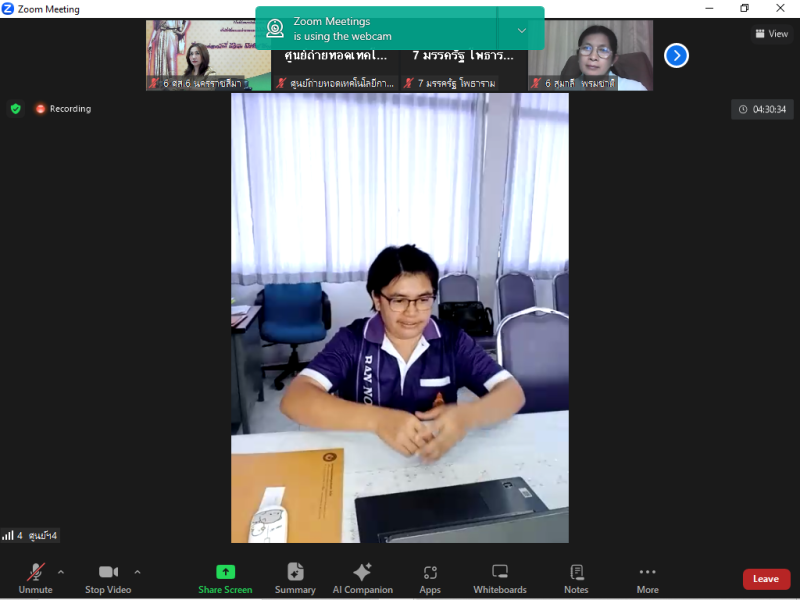The width and height of the screenshot is (800, 600).
Task: Open the More options menu
Action: click(x=647, y=578)
